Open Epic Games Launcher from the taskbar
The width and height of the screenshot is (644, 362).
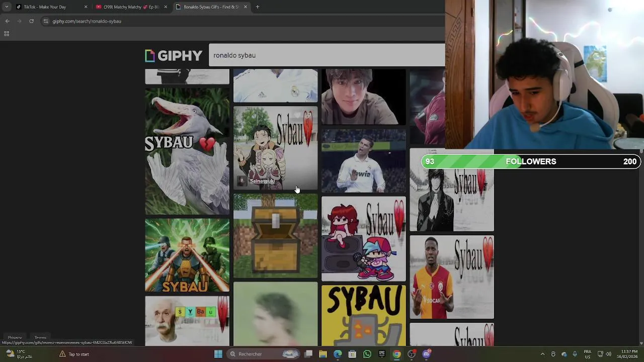(x=382, y=354)
